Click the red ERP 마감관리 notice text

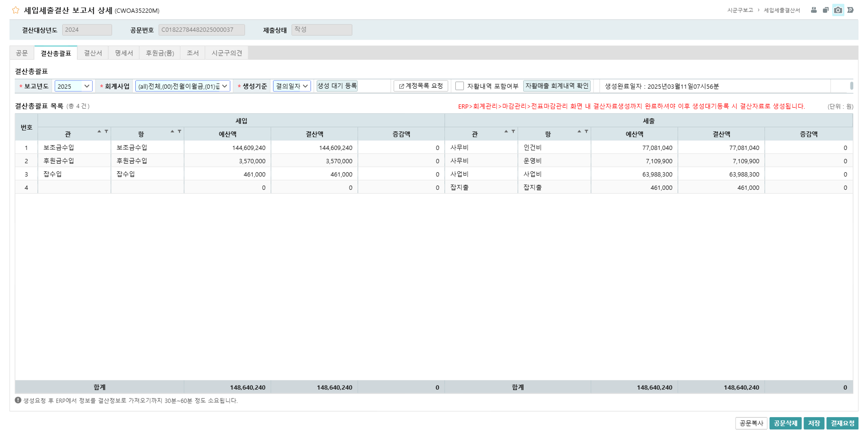click(x=632, y=106)
